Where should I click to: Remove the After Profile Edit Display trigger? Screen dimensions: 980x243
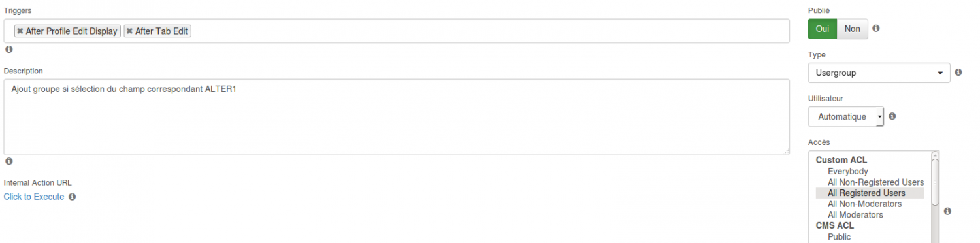pos(20,31)
